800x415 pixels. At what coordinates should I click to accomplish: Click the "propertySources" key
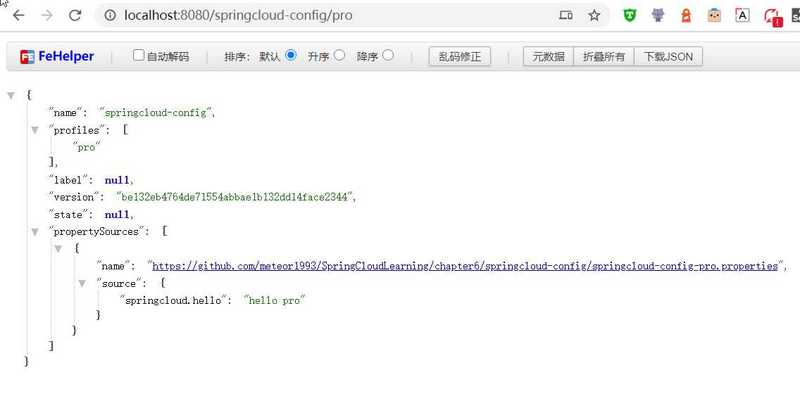point(96,232)
